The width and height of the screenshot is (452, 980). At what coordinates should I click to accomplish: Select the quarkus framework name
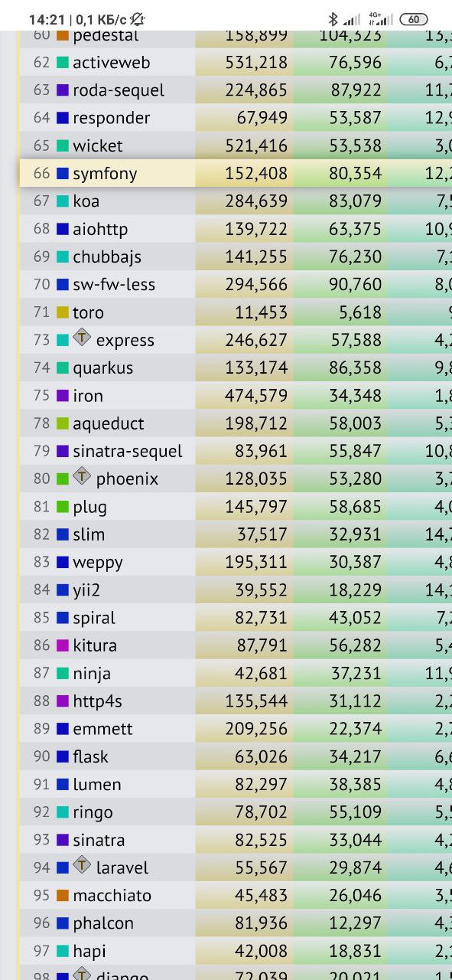pyautogui.click(x=103, y=368)
